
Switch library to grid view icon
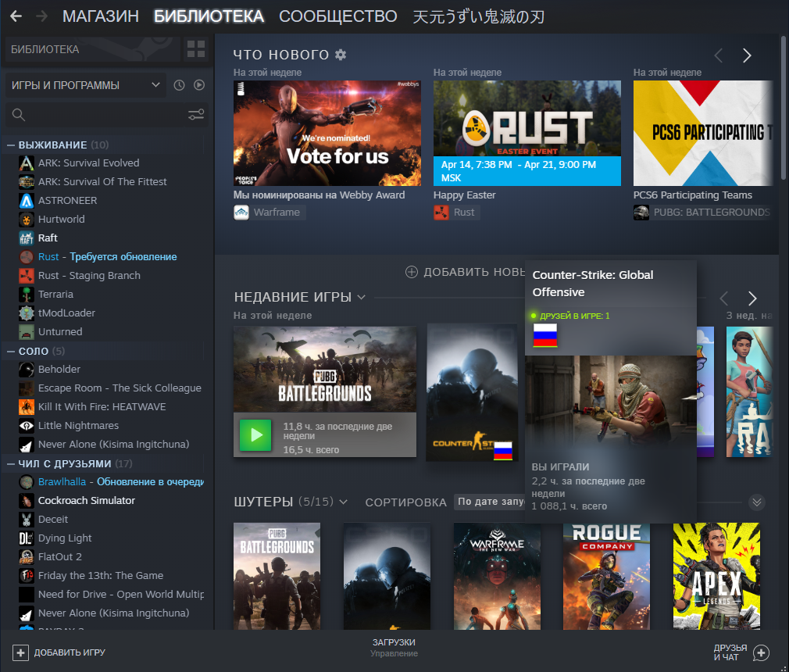click(x=196, y=49)
